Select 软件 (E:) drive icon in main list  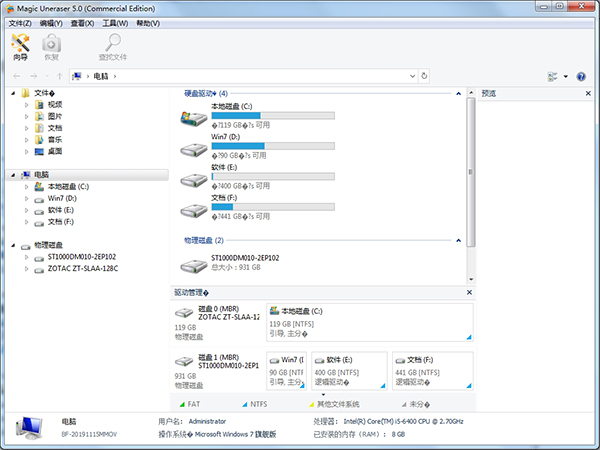point(194,179)
